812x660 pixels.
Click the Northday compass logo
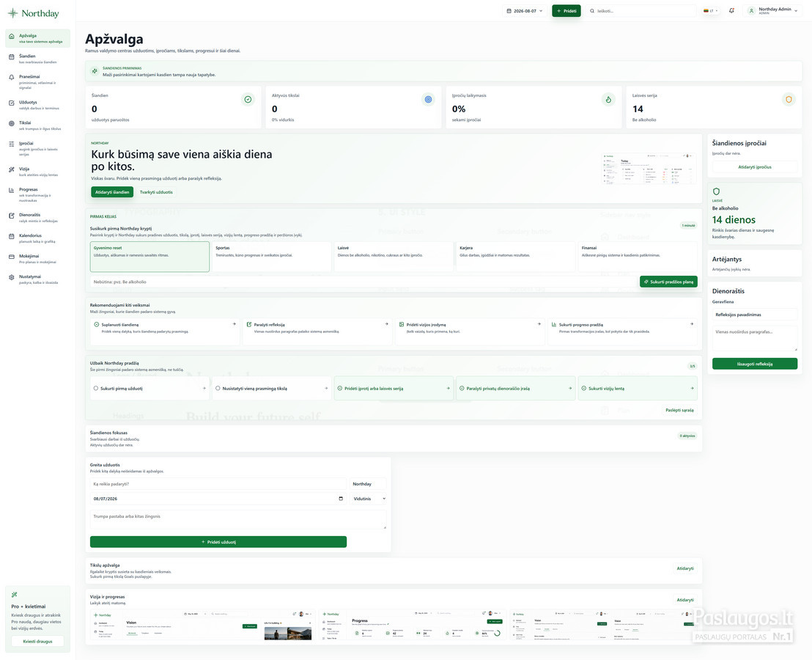tap(12, 13)
